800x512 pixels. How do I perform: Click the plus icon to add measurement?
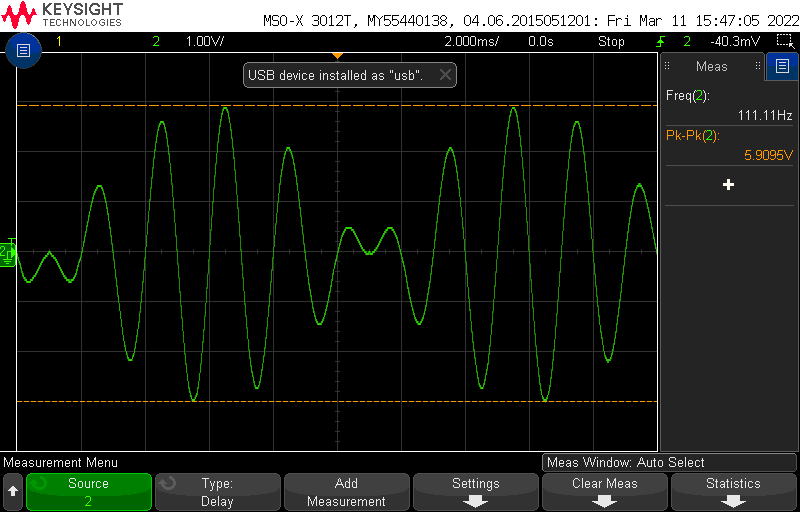click(x=728, y=185)
